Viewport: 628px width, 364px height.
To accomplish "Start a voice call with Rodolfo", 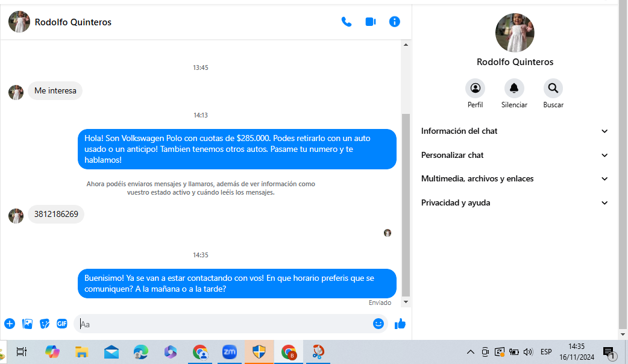I will pyautogui.click(x=346, y=22).
